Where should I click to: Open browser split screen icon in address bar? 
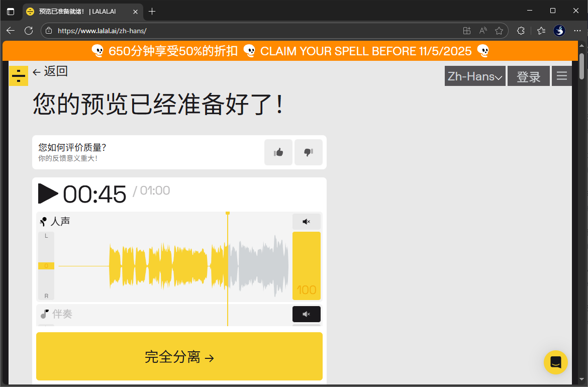pyautogui.click(x=466, y=31)
